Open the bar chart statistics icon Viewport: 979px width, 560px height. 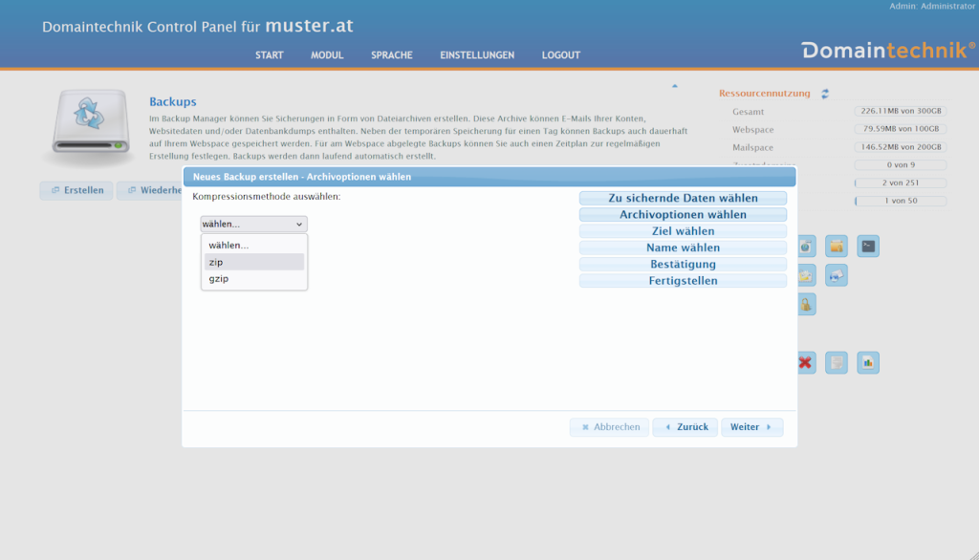867,363
